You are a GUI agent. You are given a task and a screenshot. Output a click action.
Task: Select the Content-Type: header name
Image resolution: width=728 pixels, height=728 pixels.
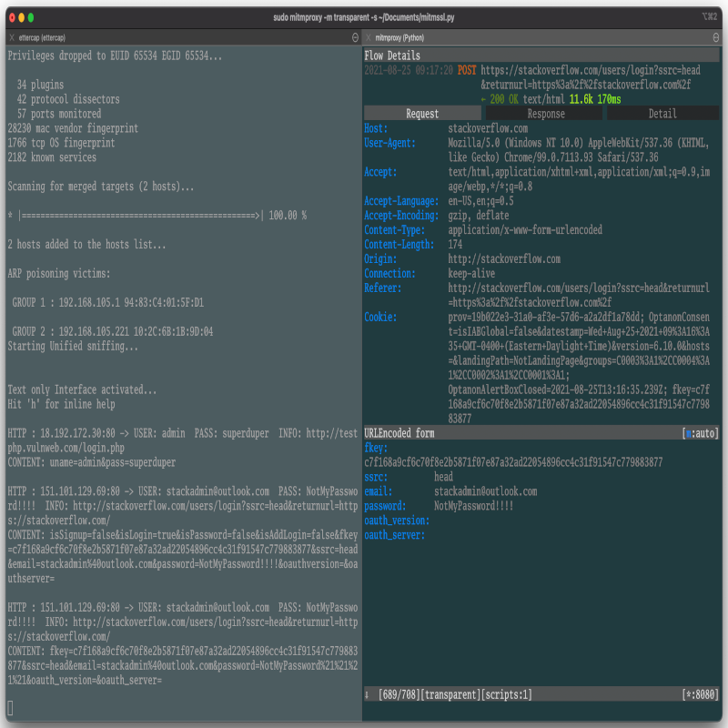394,229
